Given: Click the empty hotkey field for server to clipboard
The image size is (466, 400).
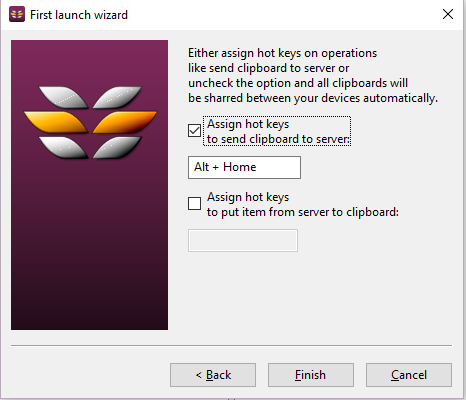Looking at the screenshot, I should click(243, 240).
